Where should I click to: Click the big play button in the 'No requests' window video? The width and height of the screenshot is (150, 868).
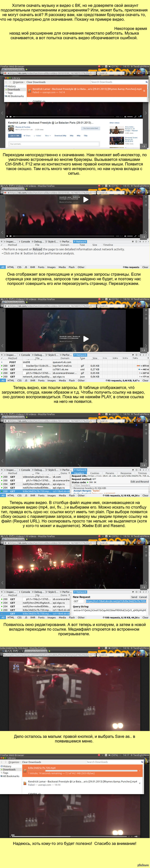pos(86,199)
